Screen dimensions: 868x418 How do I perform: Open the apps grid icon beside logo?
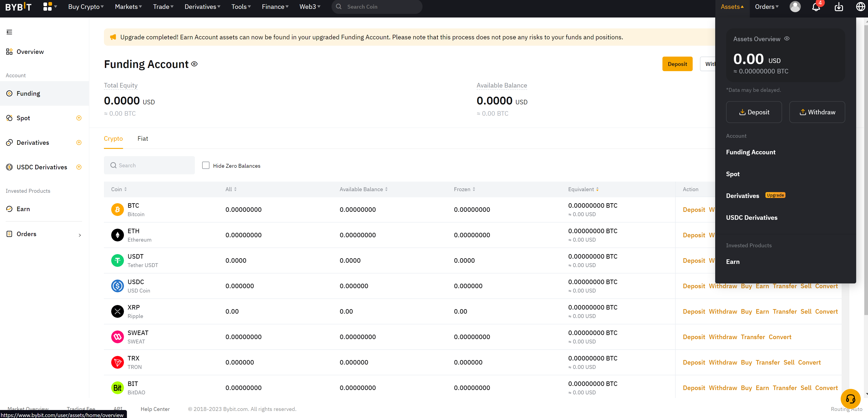click(x=48, y=7)
